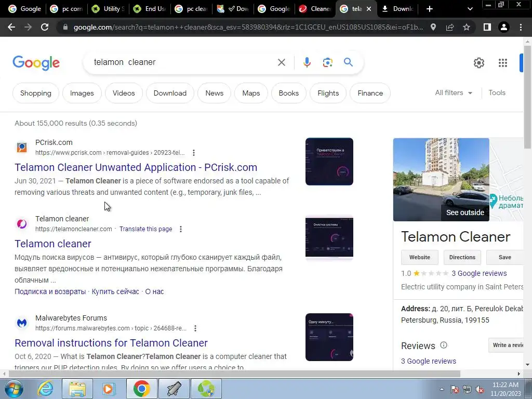
Task: Select the Shopping filter
Action: point(36,93)
